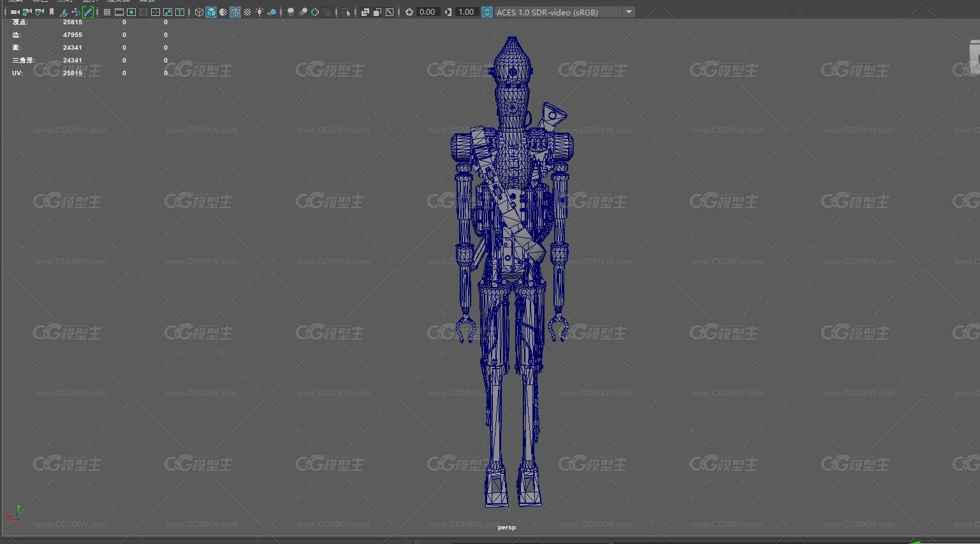Select the robot wireframe model
This screenshot has height=544, width=980.
[512, 271]
